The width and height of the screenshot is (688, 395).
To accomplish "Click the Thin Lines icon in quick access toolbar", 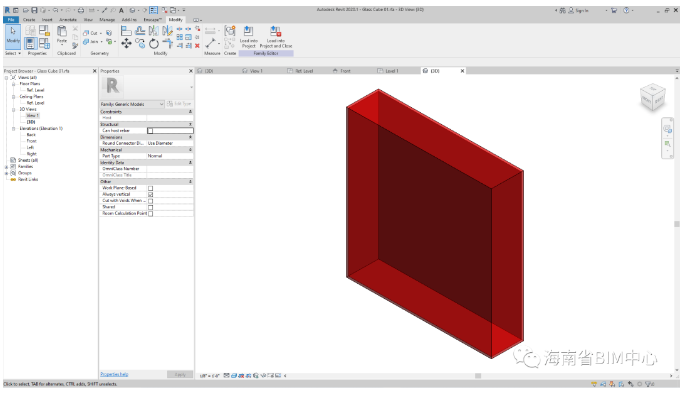I will 154,10.
